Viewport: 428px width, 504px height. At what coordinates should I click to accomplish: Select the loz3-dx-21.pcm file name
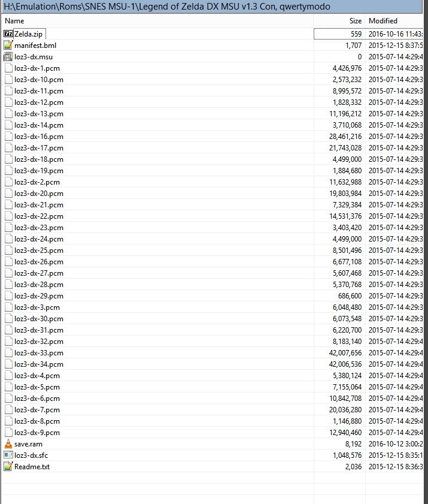pos(39,205)
